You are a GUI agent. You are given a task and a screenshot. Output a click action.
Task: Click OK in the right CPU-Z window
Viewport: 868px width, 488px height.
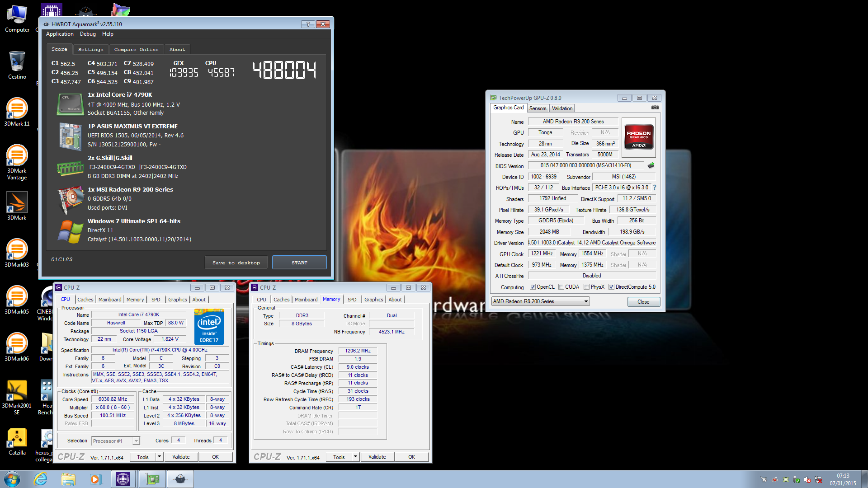tap(411, 457)
